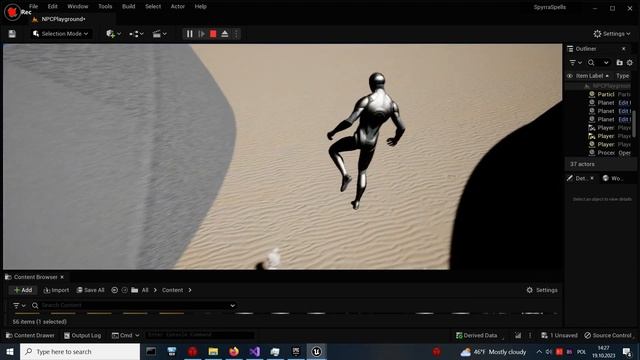Go back in Content Browser history
The width and height of the screenshot is (640, 360).
point(115,290)
